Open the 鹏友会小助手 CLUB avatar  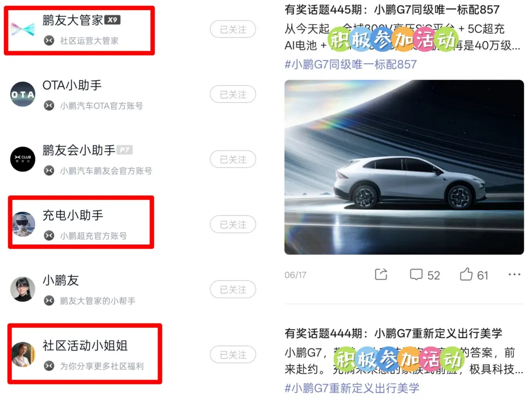pos(23,159)
